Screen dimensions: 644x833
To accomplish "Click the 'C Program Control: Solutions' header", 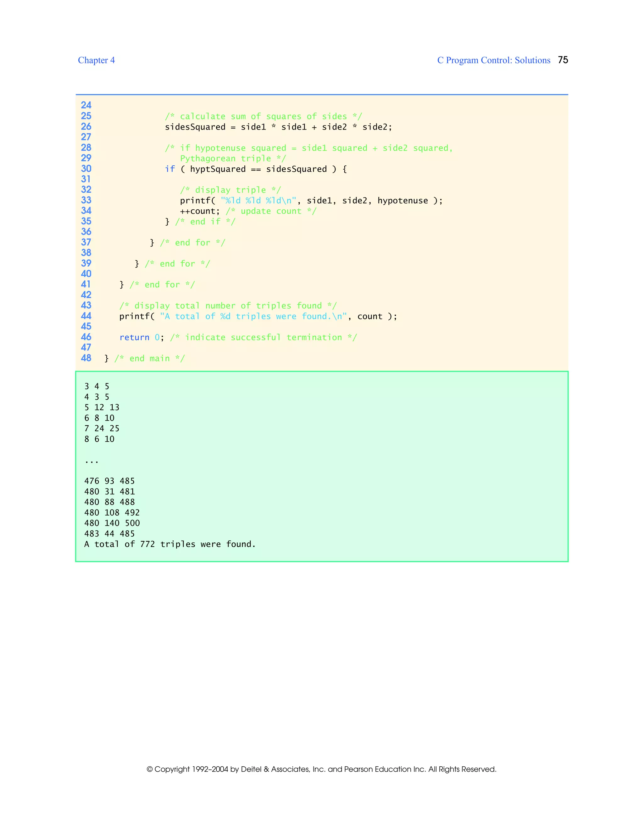I will [493, 60].
